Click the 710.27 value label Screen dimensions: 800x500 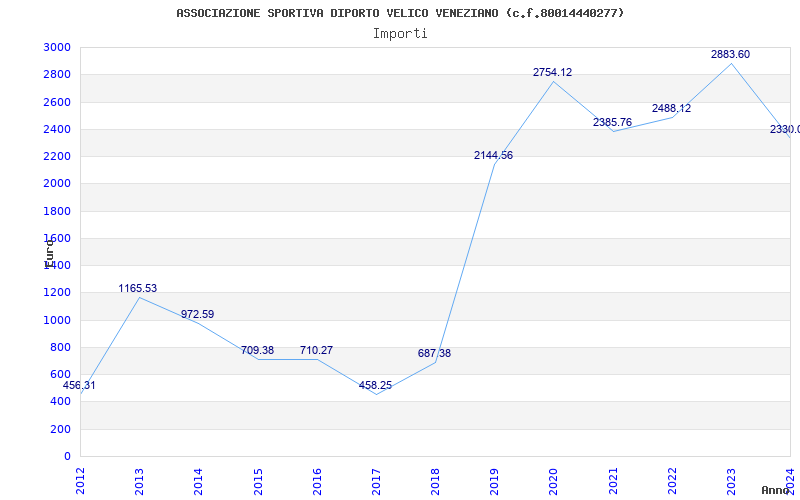point(316,350)
